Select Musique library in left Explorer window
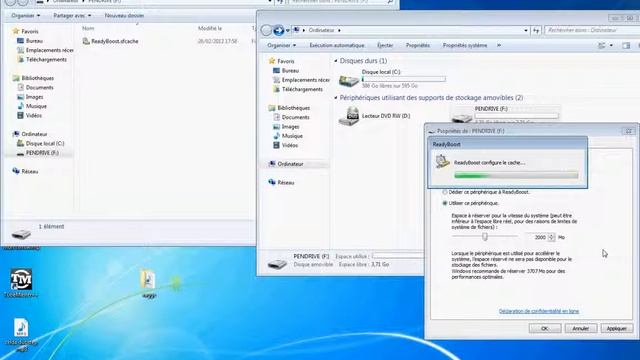This screenshot has width=640, height=360. (x=32, y=106)
